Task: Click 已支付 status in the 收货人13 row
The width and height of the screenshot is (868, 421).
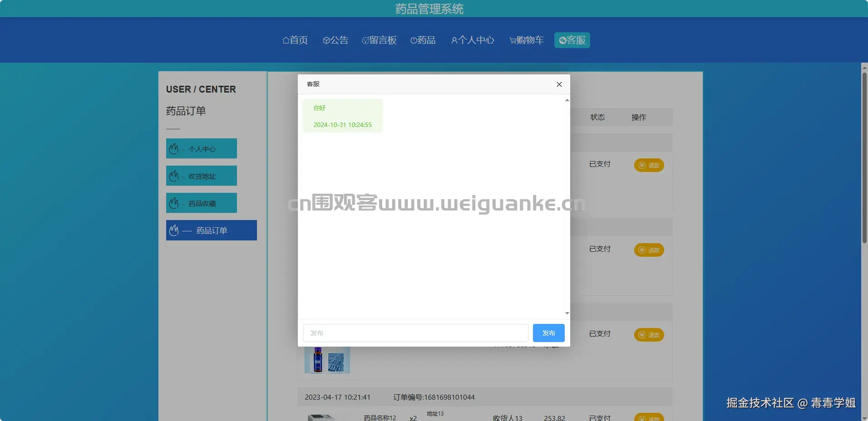Action: click(x=600, y=418)
